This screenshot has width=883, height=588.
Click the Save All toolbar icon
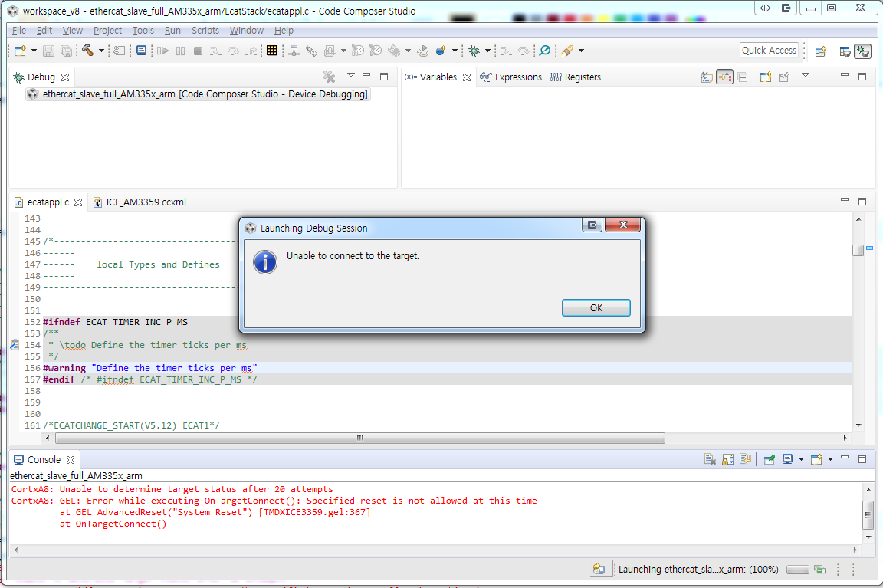[67, 51]
